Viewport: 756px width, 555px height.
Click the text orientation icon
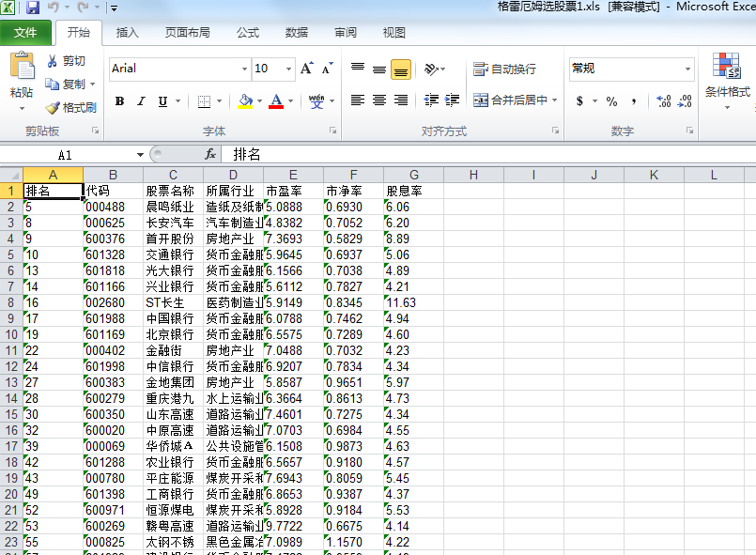point(431,69)
